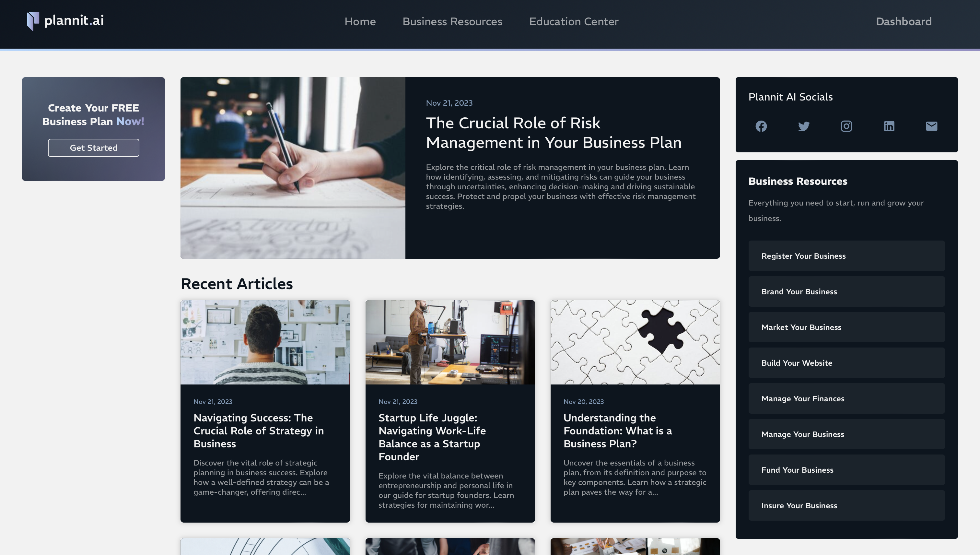Open Manage Your Finances resource

(x=846, y=398)
